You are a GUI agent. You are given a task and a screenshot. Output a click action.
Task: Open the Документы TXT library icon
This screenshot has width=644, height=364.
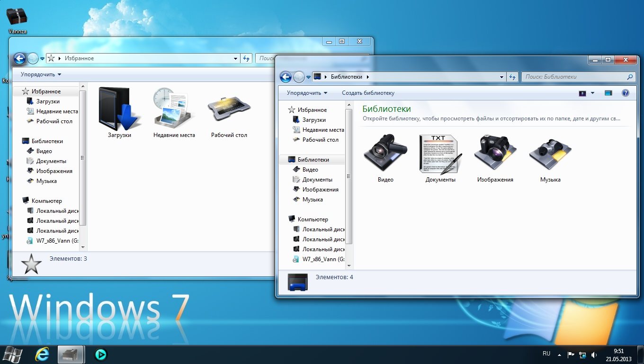pos(440,154)
